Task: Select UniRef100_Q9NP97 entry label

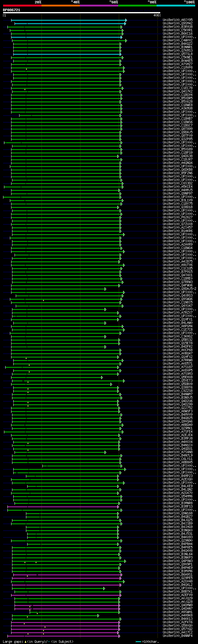Action: coord(178,193)
